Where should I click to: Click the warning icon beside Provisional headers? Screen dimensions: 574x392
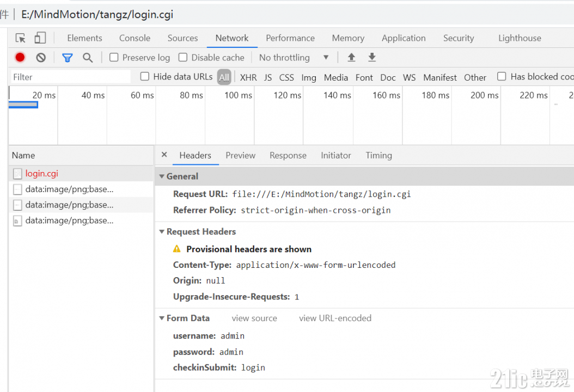pos(177,249)
